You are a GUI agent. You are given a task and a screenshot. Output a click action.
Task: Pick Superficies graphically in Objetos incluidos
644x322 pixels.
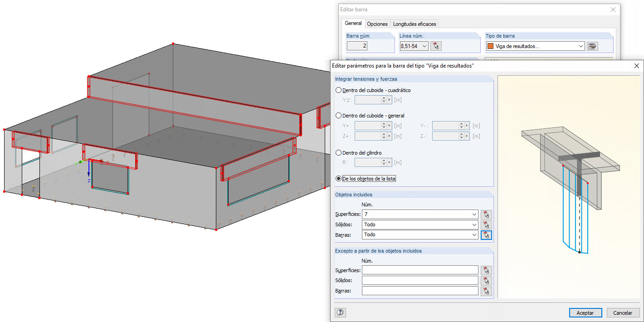coord(486,215)
